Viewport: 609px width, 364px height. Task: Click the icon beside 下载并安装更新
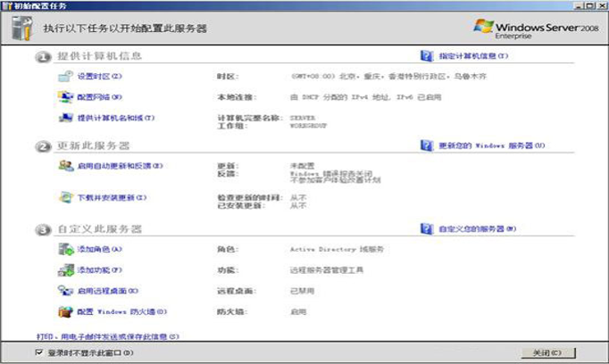[x=64, y=196]
